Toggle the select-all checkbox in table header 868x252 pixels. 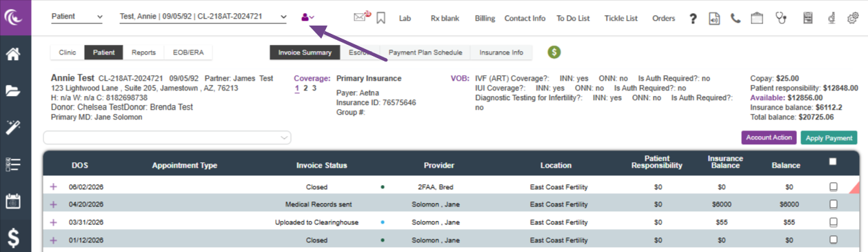coord(833,162)
